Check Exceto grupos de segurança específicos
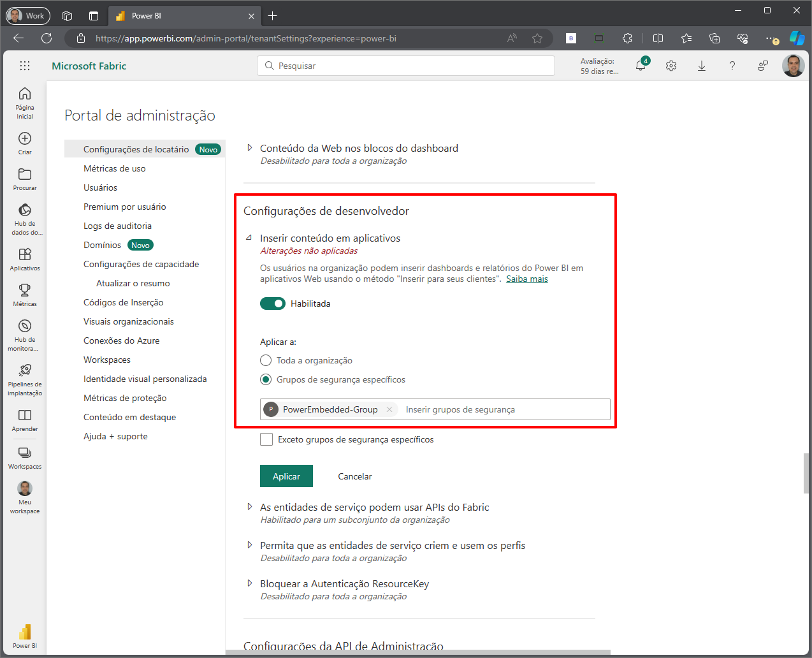Viewport: 812px width, 658px height. [x=266, y=439]
